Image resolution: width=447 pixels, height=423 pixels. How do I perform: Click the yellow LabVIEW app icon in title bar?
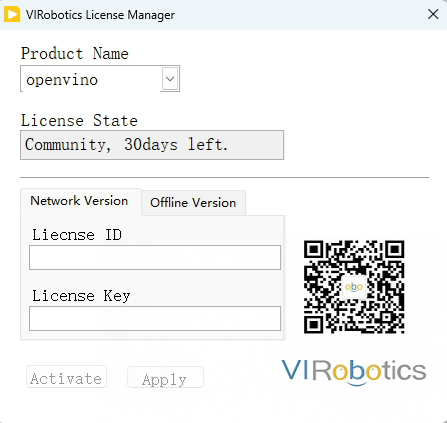click(x=12, y=15)
